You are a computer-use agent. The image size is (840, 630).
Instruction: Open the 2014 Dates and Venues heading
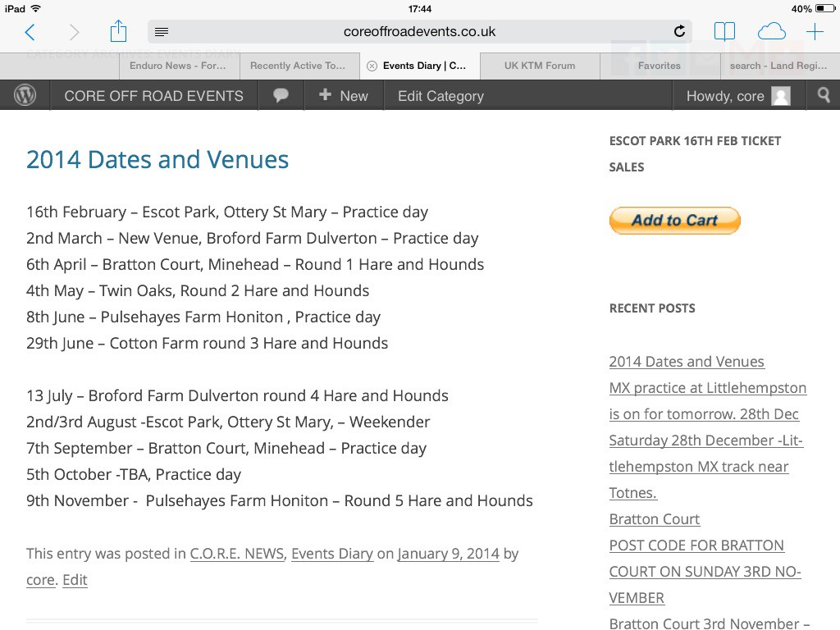pyautogui.click(x=157, y=159)
